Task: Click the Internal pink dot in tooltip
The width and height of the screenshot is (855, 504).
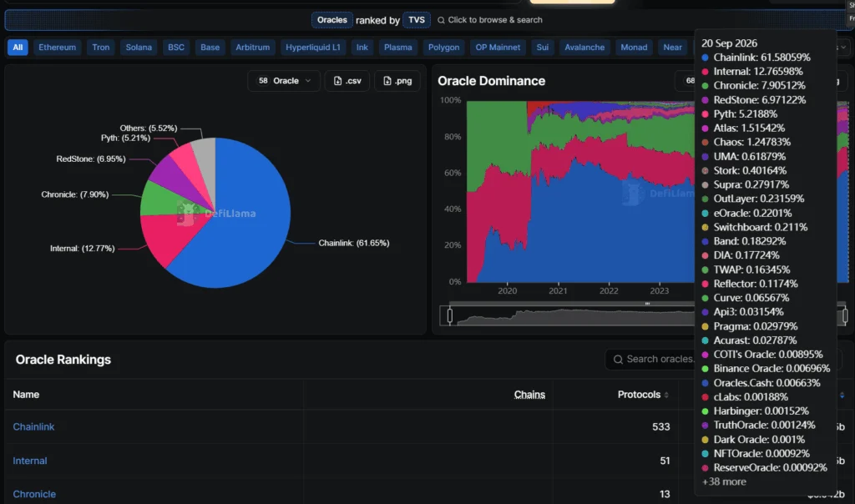Action: tap(705, 72)
